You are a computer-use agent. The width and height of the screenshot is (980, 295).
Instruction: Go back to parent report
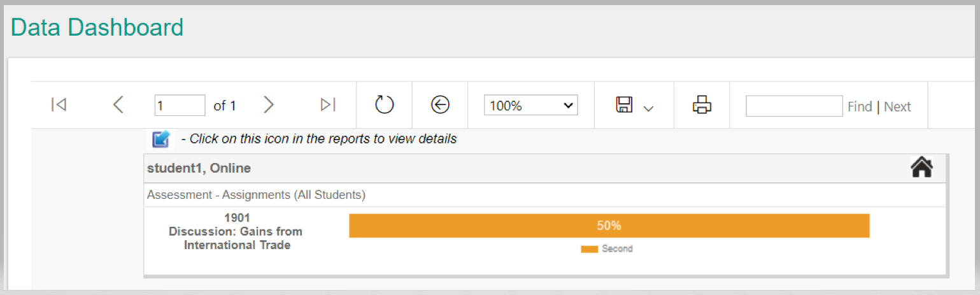[x=440, y=105]
